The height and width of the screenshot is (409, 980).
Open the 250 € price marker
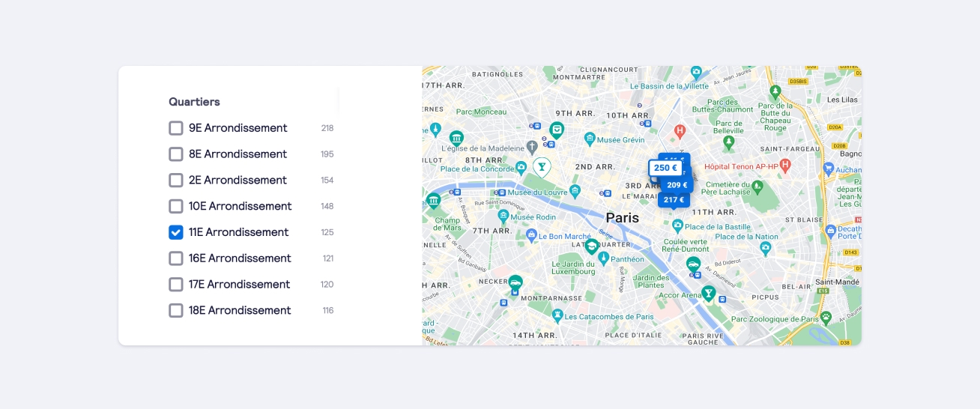click(665, 168)
